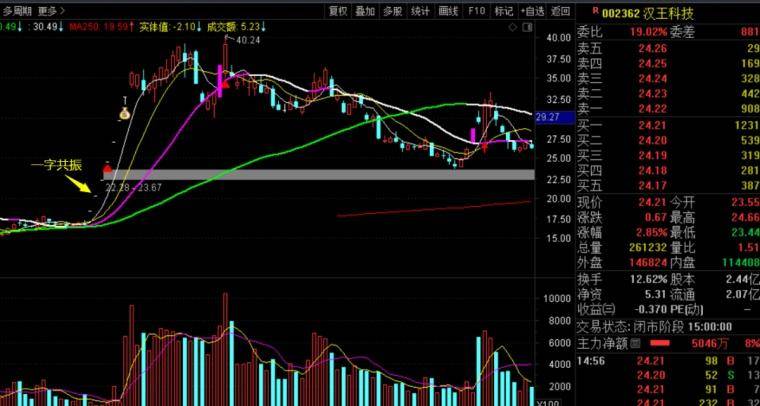Click the 量比 value 1.51
The image size is (760, 406).
(x=750, y=248)
